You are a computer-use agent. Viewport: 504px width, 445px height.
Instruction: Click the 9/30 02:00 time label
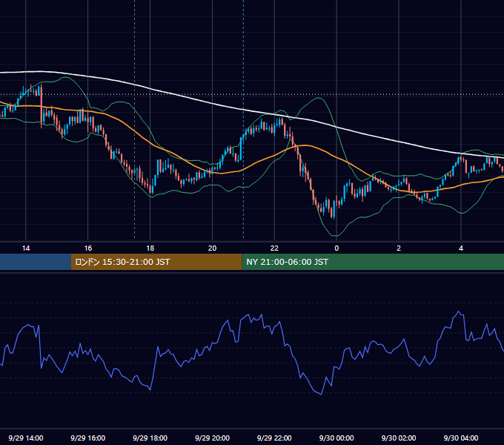pos(399,438)
